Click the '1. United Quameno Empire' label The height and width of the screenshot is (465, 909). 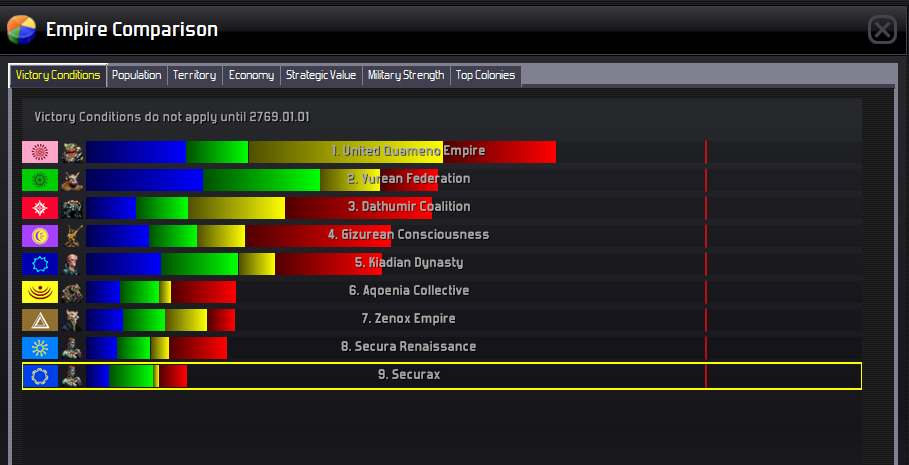(408, 151)
